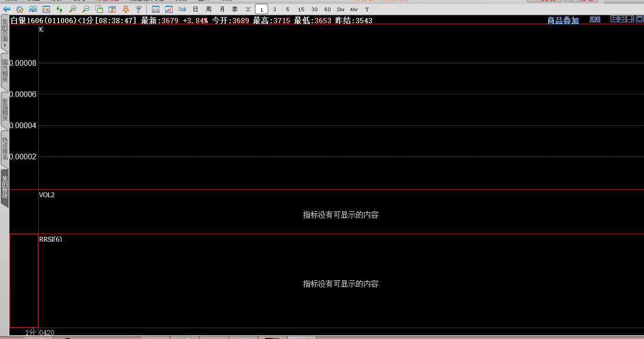The width and height of the screenshot is (644, 339).
Task: Open the F10 info icon
Action: pyautogui.click(x=46, y=9)
